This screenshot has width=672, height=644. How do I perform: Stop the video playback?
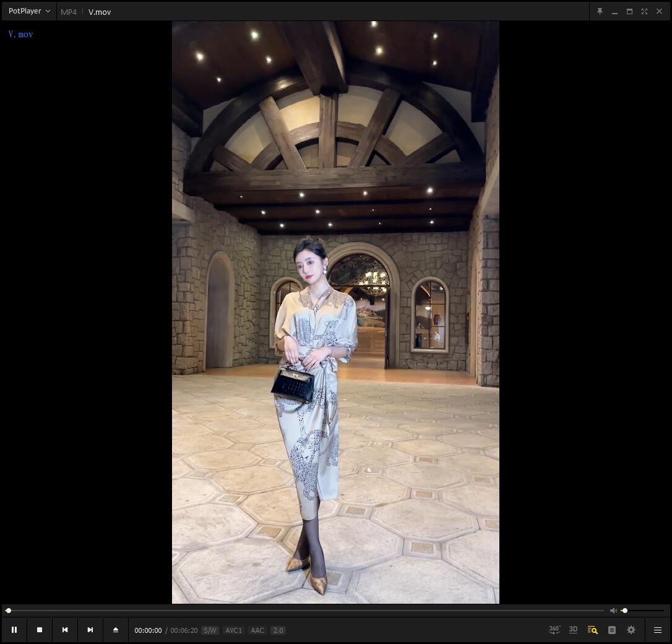pos(40,629)
